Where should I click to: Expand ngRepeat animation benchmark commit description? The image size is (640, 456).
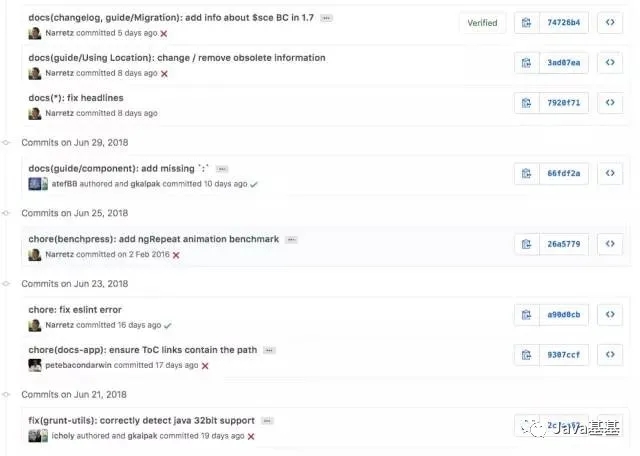click(291, 240)
